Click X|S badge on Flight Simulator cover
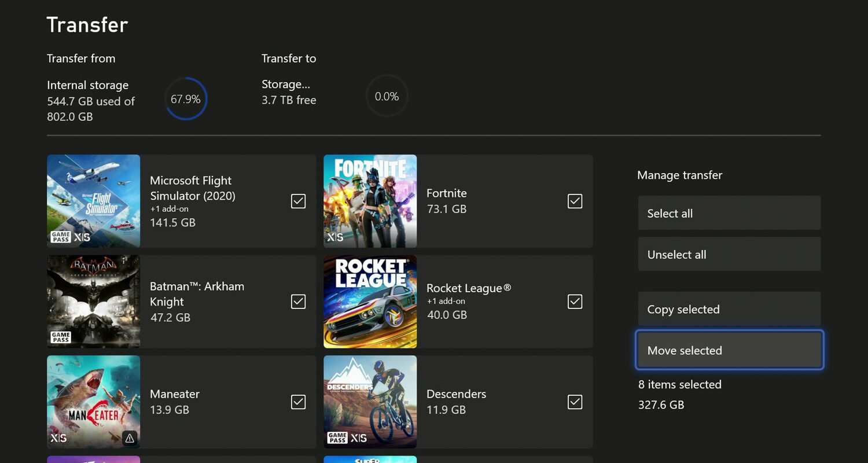The image size is (868, 463). [82, 237]
